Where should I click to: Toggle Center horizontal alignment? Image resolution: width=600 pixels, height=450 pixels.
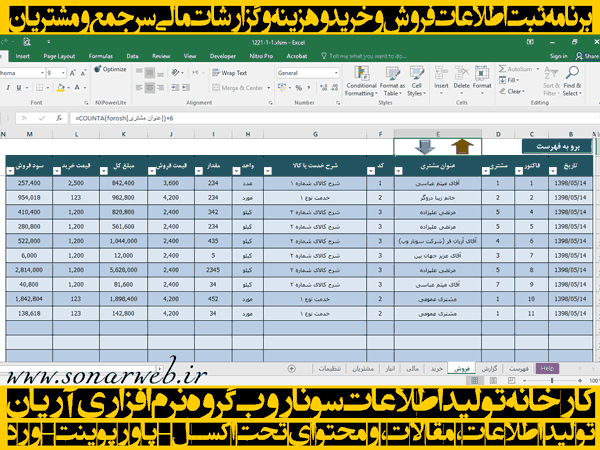click(x=150, y=88)
